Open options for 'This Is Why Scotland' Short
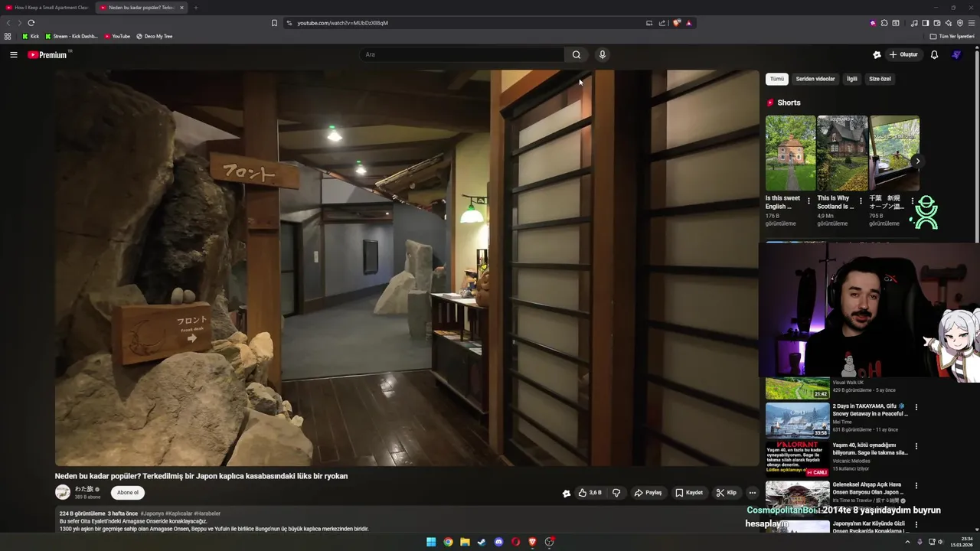This screenshot has height=551, width=980. click(x=861, y=201)
